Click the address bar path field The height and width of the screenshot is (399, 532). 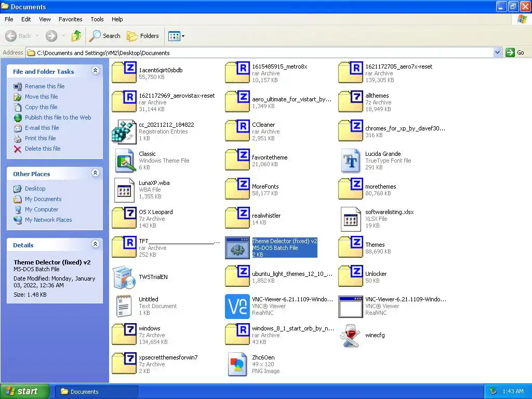(259, 52)
